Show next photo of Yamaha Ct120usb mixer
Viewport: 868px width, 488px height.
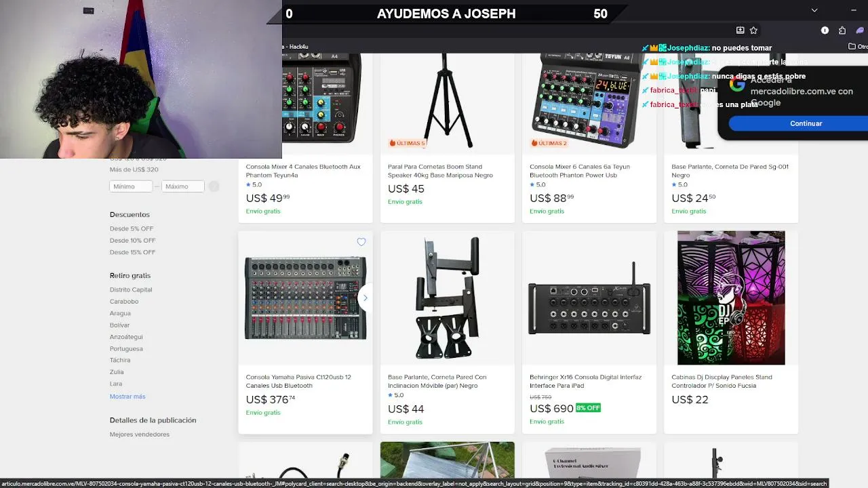click(365, 298)
